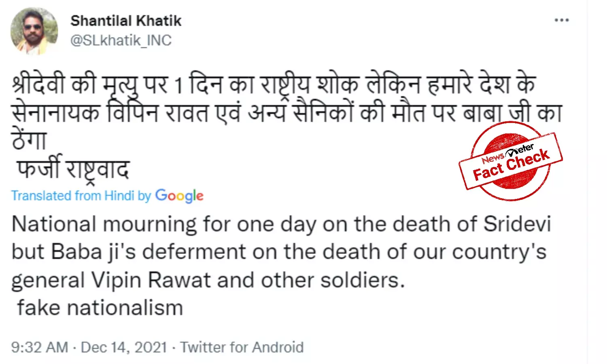Open the @SLkhatik_INC profile handle
607x364 pixels.
pos(121,40)
